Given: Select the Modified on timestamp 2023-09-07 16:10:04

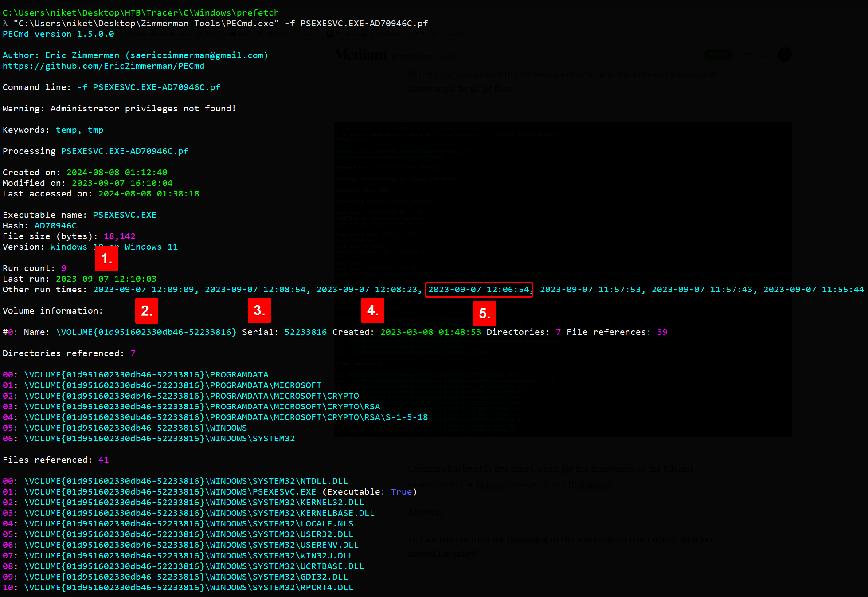Looking at the screenshot, I should (122, 183).
